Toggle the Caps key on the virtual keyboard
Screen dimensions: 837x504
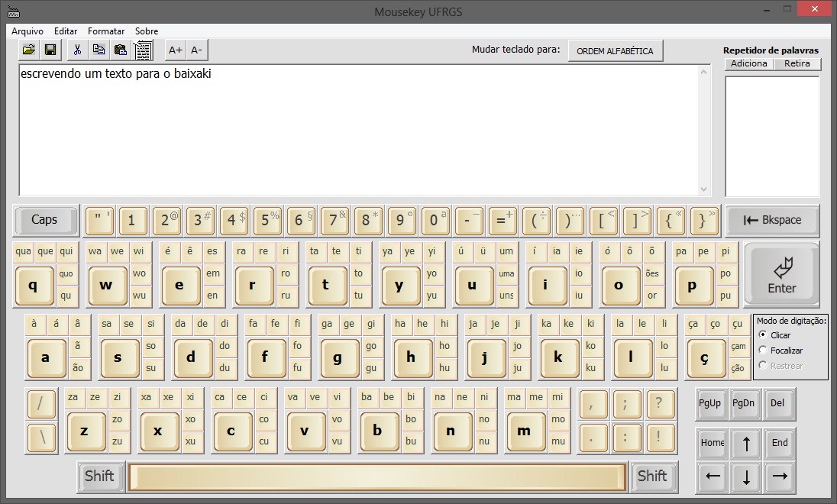click(45, 220)
